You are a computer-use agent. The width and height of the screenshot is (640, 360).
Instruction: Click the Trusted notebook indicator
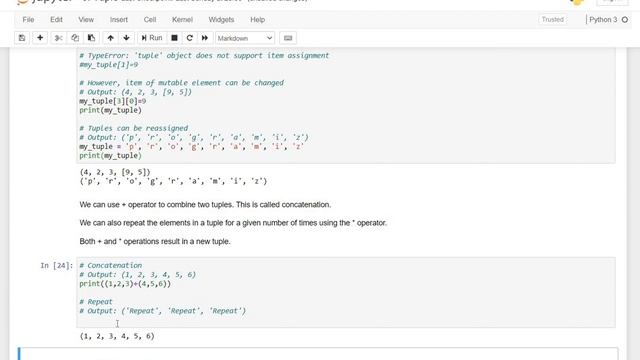click(553, 20)
